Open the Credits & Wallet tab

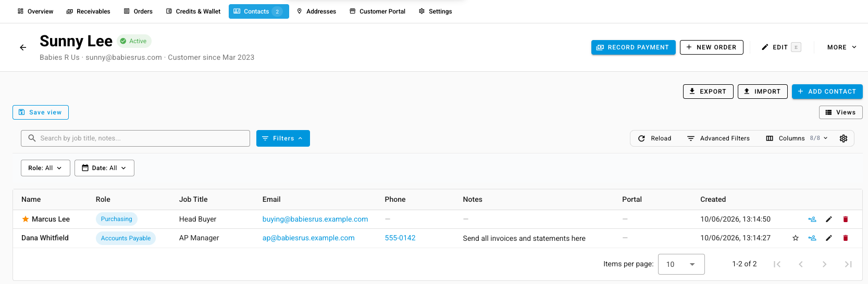coord(193,11)
